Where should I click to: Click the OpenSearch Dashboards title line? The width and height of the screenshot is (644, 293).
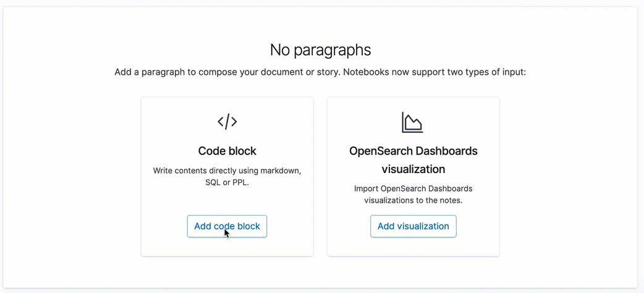[x=413, y=151]
